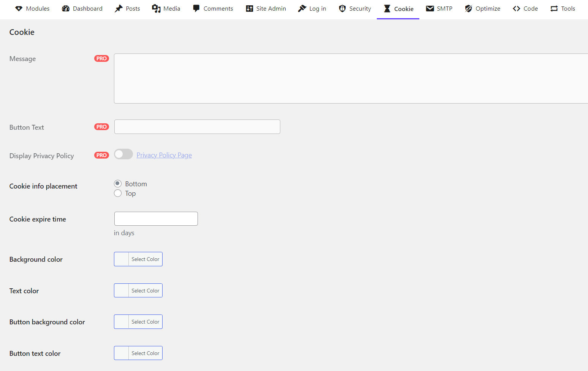This screenshot has width=588, height=371.
Task: Click the Posts pushpin icon
Action: point(119,9)
